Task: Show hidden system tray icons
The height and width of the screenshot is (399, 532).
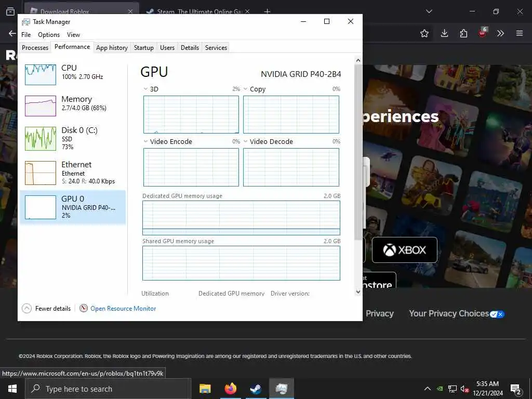Action: point(428,389)
